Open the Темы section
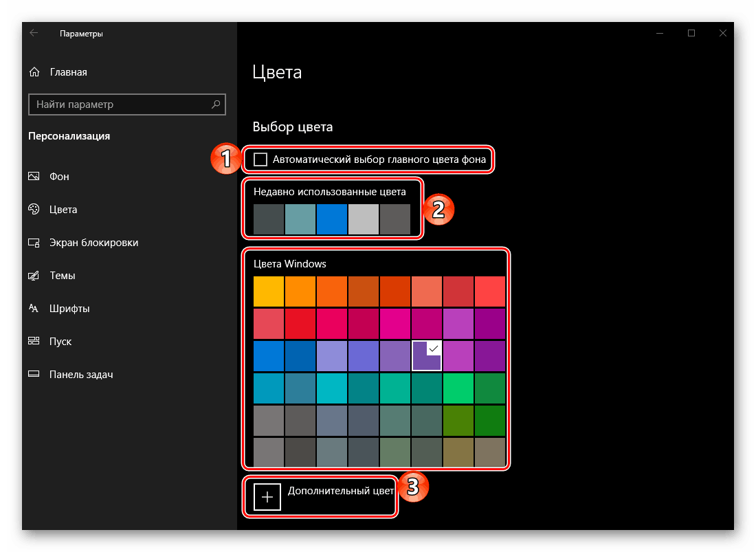This screenshot has height=552, width=756. tap(62, 275)
